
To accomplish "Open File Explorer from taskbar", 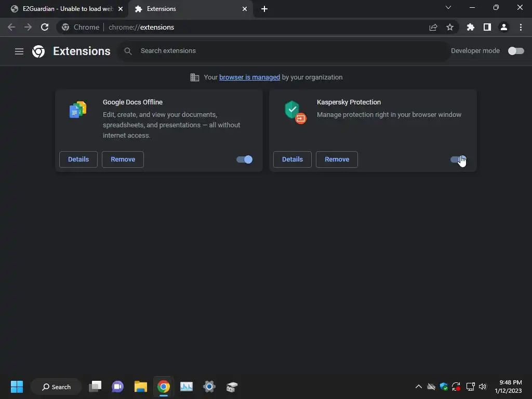I will point(140,387).
